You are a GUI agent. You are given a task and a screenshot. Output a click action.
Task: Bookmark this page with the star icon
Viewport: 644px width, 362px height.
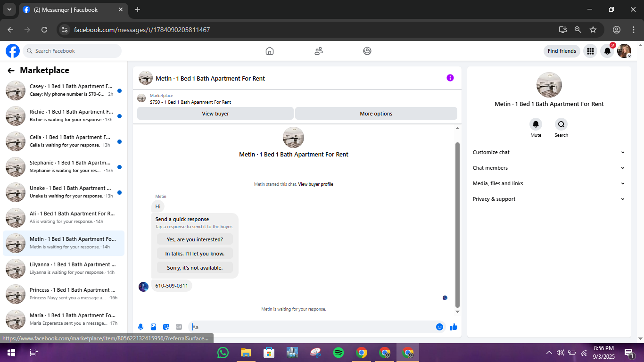(x=593, y=30)
